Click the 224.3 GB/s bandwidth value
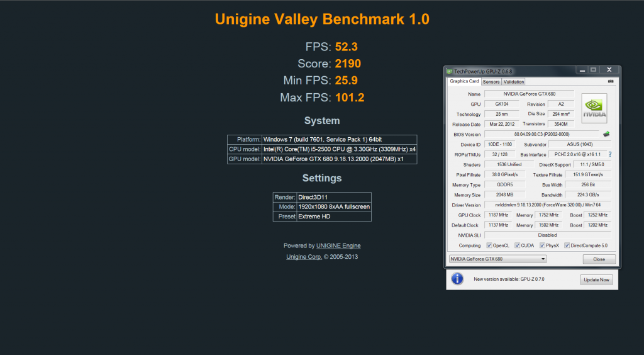The image size is (644, 355). pos(588,194)
